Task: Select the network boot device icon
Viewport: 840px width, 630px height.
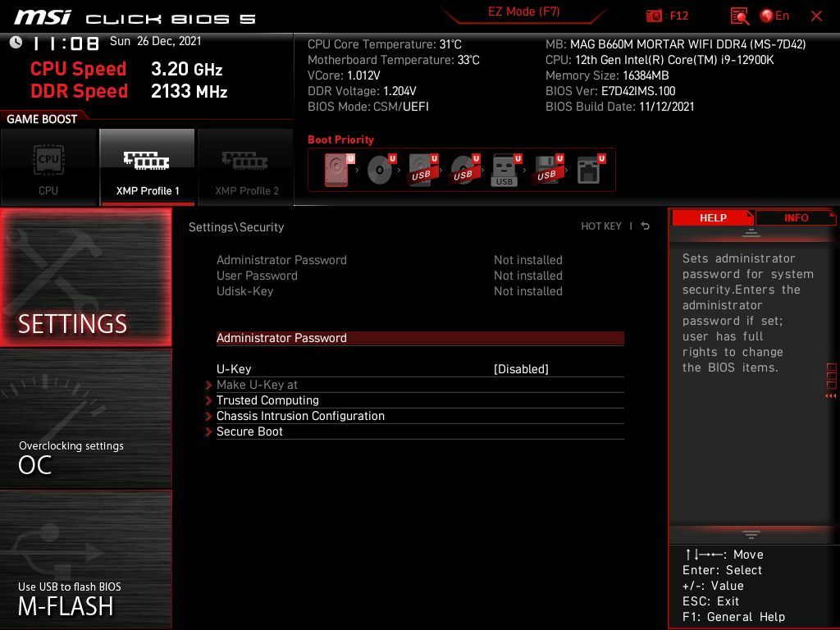Action: click(x=589, y=171)
